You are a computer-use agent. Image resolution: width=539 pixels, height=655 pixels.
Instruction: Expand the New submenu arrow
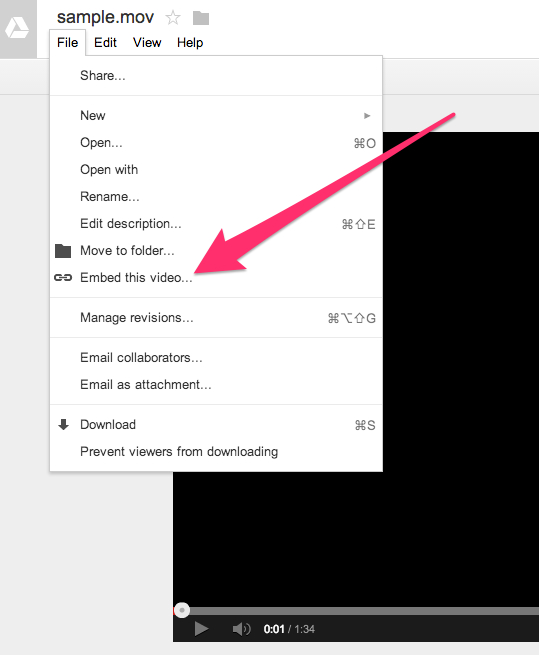(367, 116)
